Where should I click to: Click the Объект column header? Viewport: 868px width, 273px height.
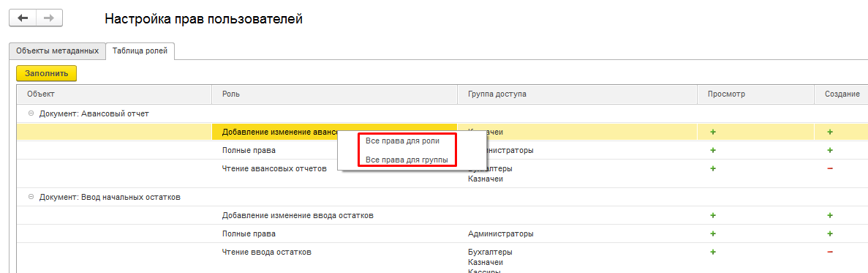click(114, 94)
